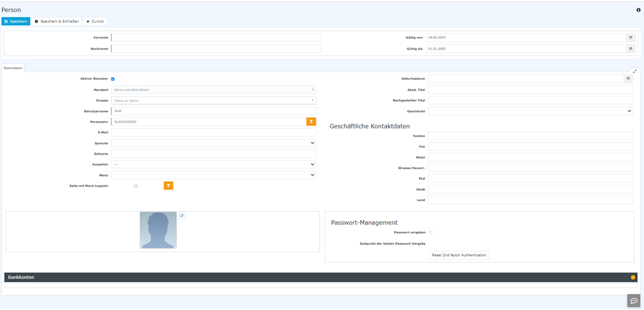Open the chat bubble icon at bottom right
Image resolution: width=644 pixels, height=310 pixels.
pos(633,301)
